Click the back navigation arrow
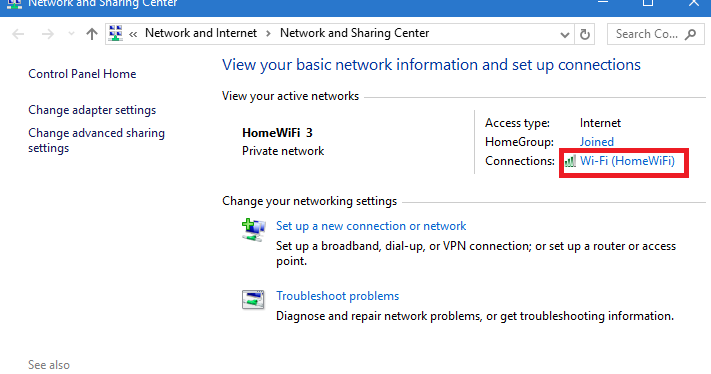This screenshot has width=711, height=374. 18,34
